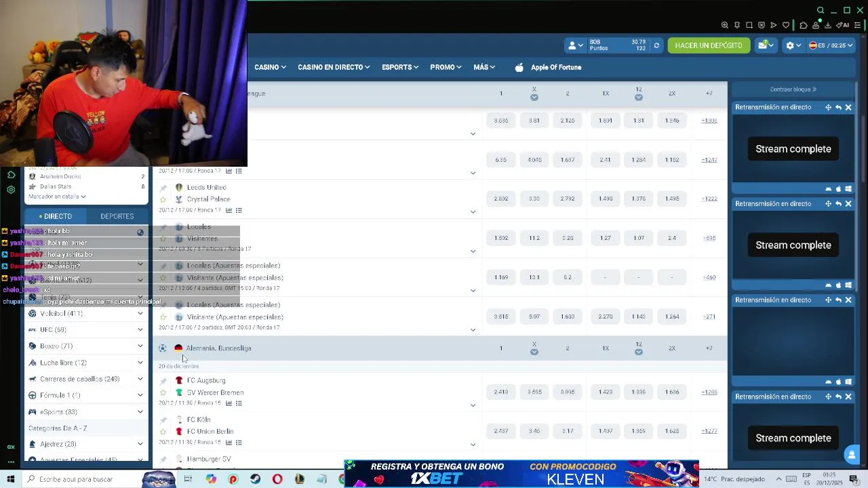
Task: Open list icon for FC Köln match
Action: coord(239,443)
